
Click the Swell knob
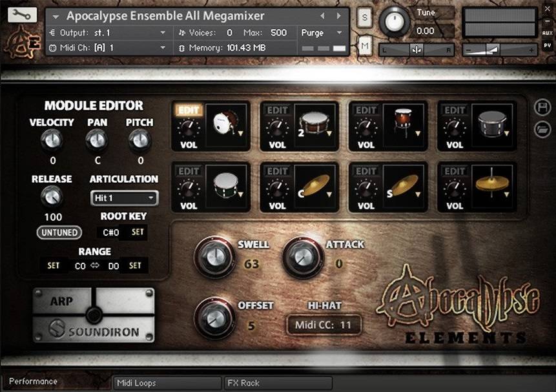[x=213, y=255]
